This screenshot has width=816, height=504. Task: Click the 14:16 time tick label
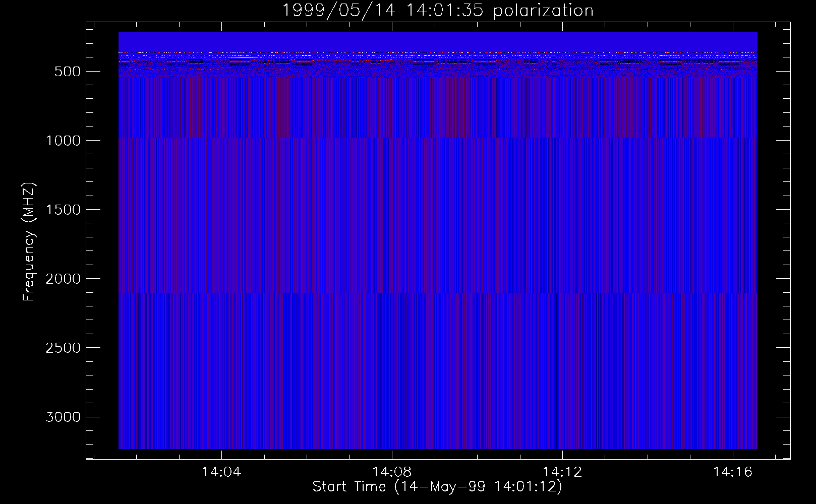click(733, 472)
